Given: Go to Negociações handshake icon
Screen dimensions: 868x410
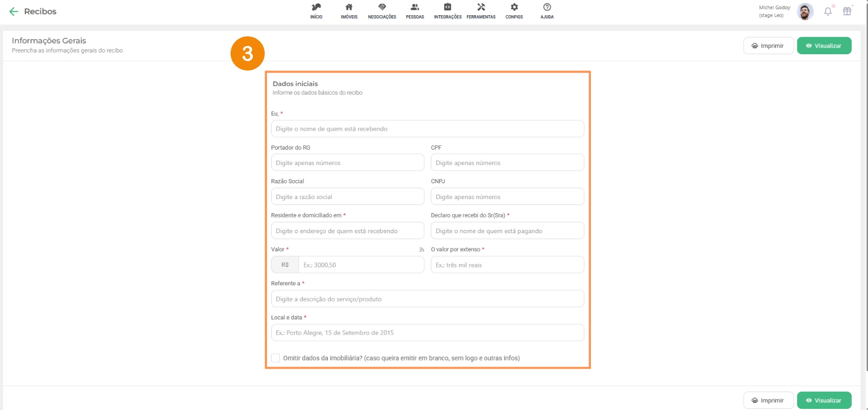Looking at the screenshot, I should pyautogui.click(x=382, y=8).
